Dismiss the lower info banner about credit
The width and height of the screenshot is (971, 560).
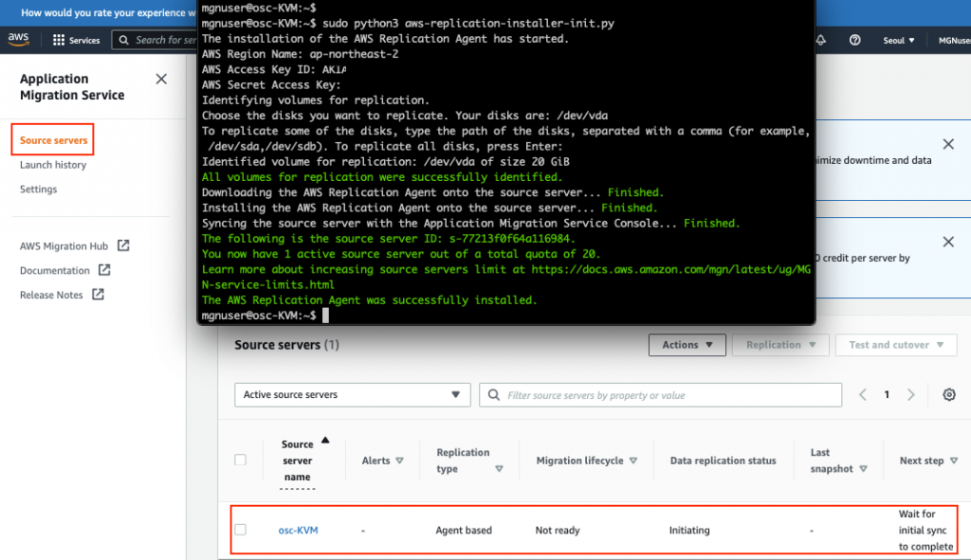coord(948,242)
